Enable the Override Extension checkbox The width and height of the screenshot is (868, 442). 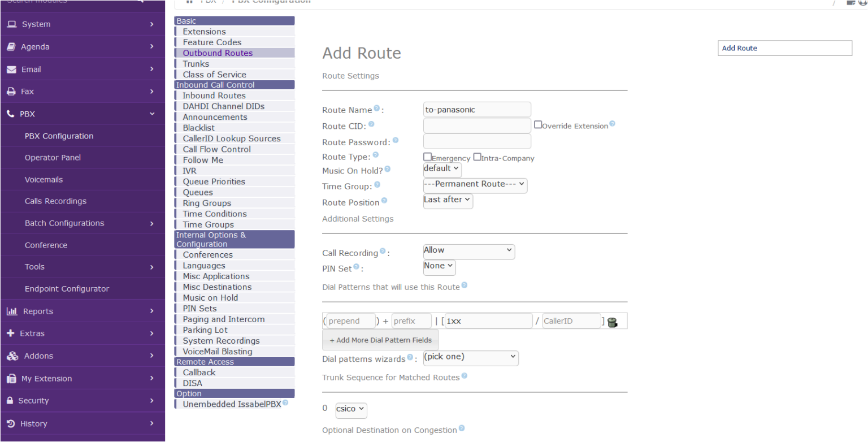(538, 125)
